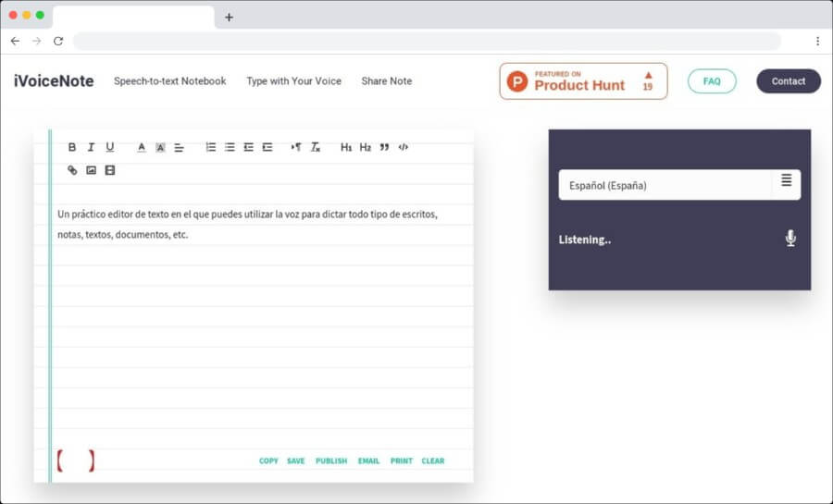Insert a hyperlink
833x504 pixels.
pos(72,170)
